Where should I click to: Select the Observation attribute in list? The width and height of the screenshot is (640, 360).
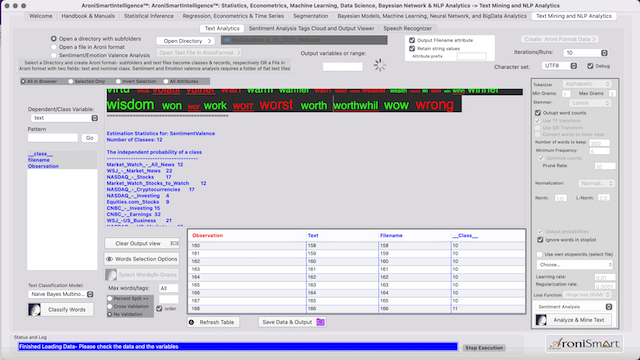(x=43, y=166)
